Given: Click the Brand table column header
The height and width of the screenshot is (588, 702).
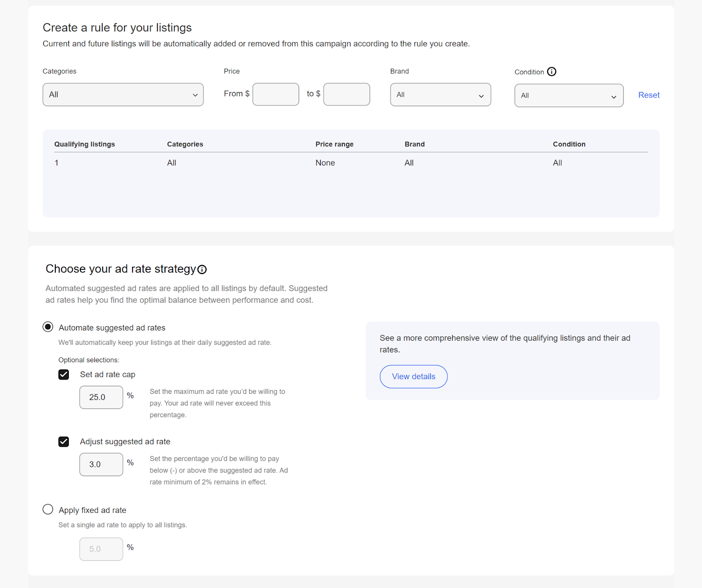Looking at the screenshot, I should point(415,144).
